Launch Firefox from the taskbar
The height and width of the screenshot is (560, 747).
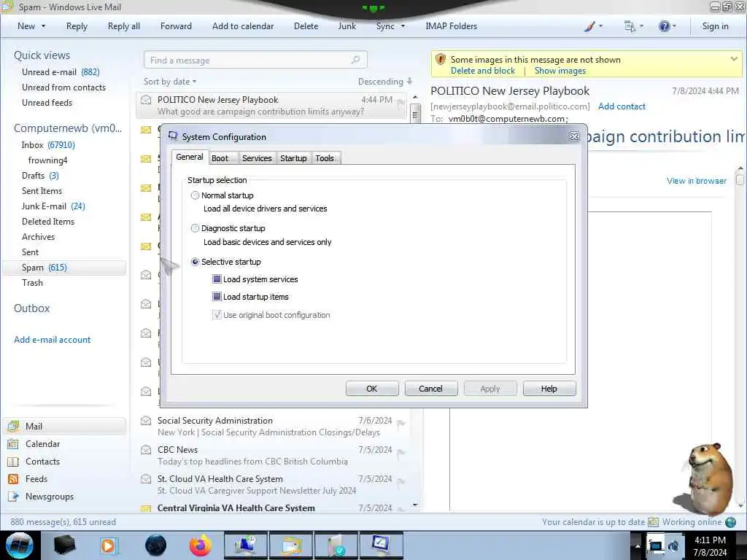pos(201,545)
